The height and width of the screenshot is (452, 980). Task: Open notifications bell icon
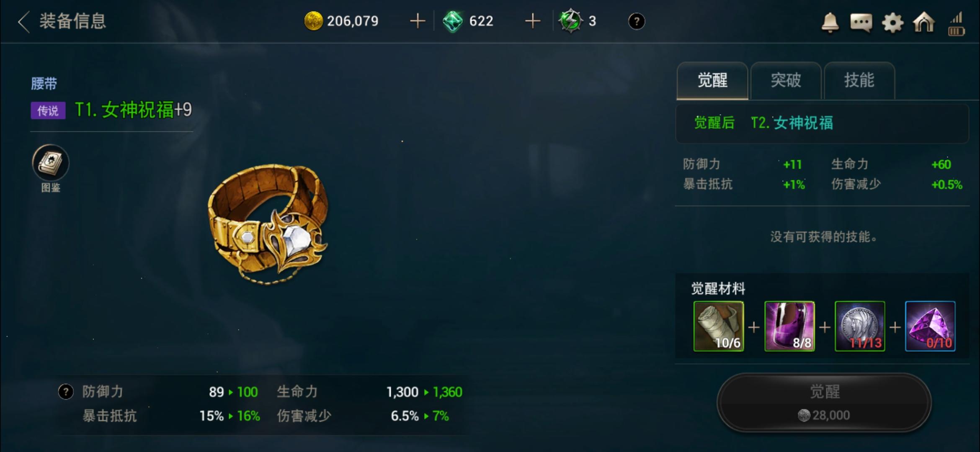tap(830, 22)
